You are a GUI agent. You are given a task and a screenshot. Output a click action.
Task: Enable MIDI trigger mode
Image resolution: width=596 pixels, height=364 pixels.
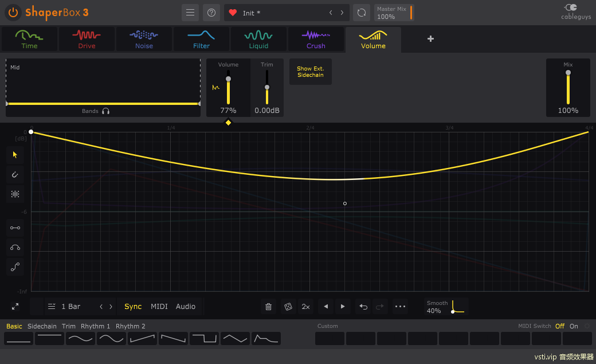(159, 307)
